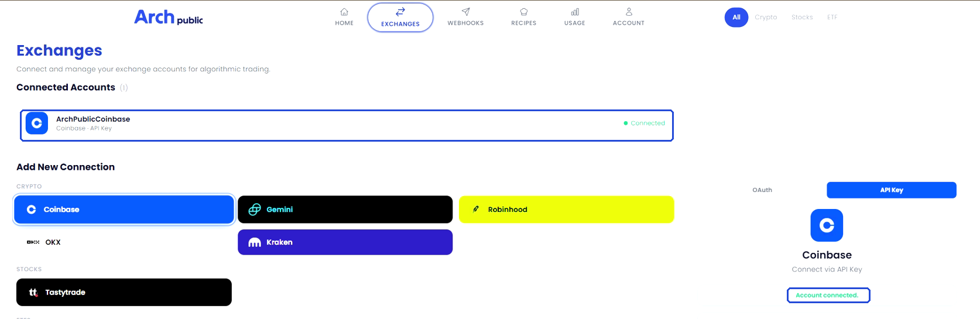Select the All filter pill
Screen dimensions: 980x319
(x=736, y=17)
